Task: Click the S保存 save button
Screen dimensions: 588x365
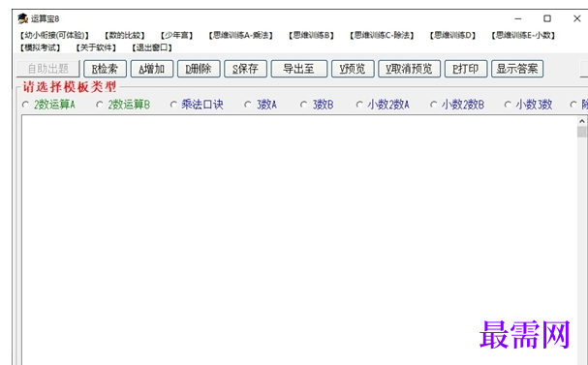Action: point(246,69)
